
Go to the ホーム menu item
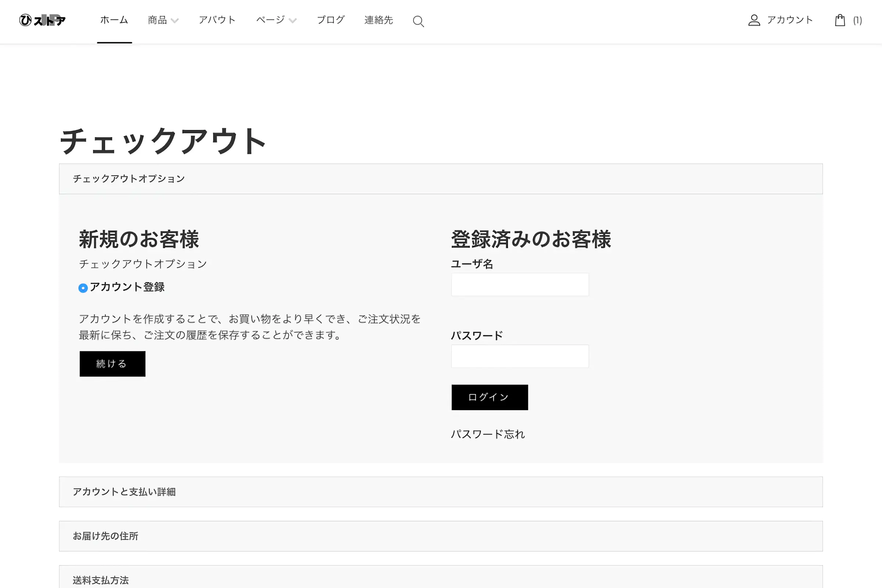(114, 20)
